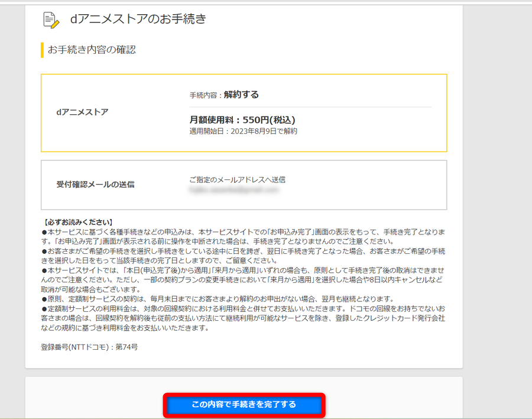Click the first notice about お申込み完了 screen
The image size is (532, 419).
pyautogui.click(x=244, y=237)
